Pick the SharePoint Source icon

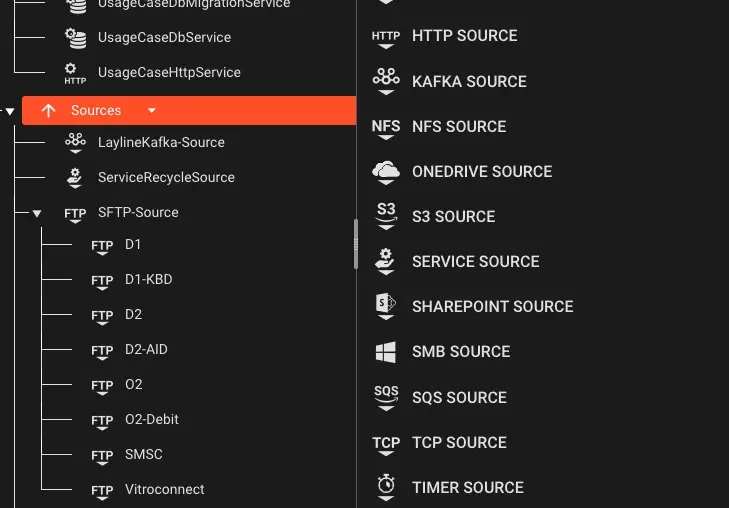tap(386, 306)
